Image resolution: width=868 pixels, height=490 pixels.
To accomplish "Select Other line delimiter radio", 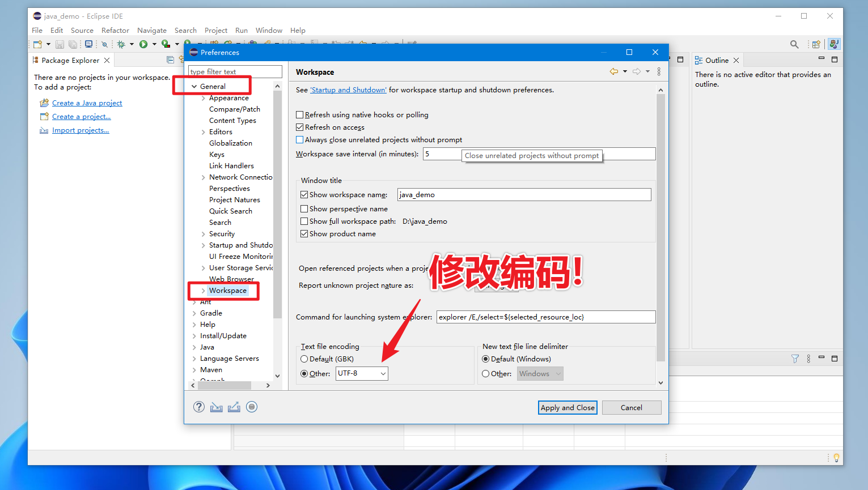I will pos(485,373).
